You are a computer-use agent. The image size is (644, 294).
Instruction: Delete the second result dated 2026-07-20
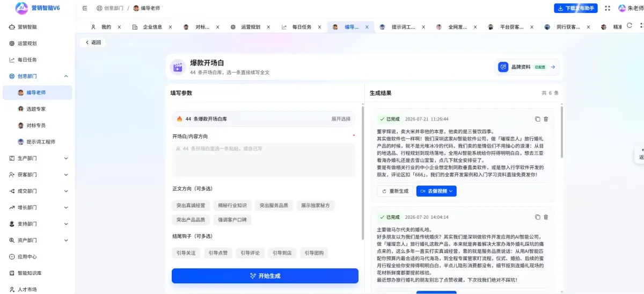pos(546,217)
